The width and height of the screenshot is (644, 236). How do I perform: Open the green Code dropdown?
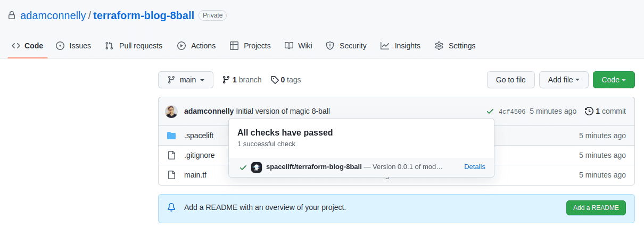pos(614,80)
